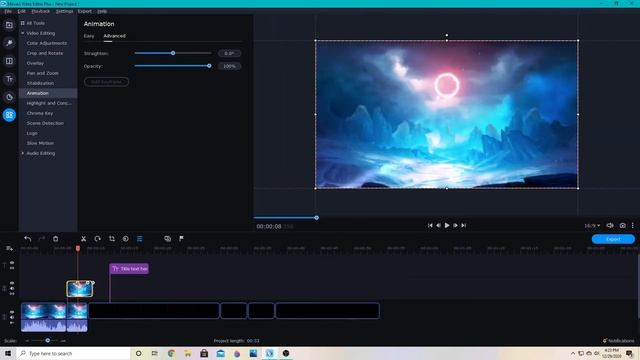This screenshot has width=640, height=360.
Task: Open Pan and Zoom tool
Action: (x=42, y=73)
